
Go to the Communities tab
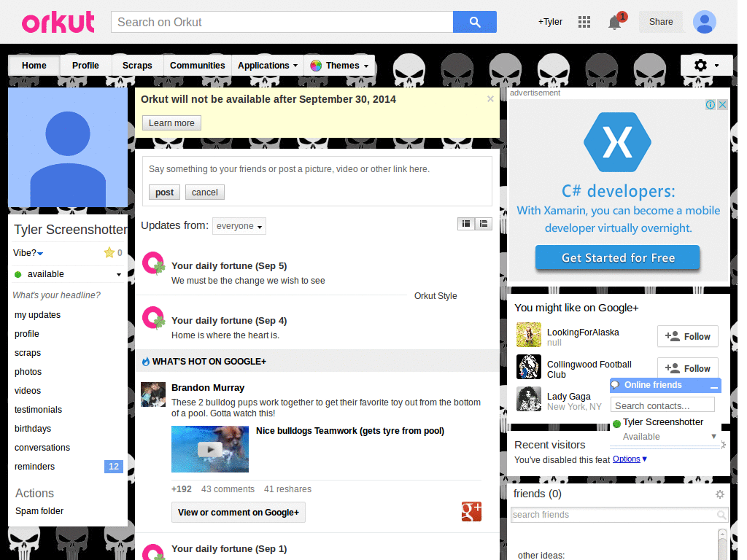[197, 65]
